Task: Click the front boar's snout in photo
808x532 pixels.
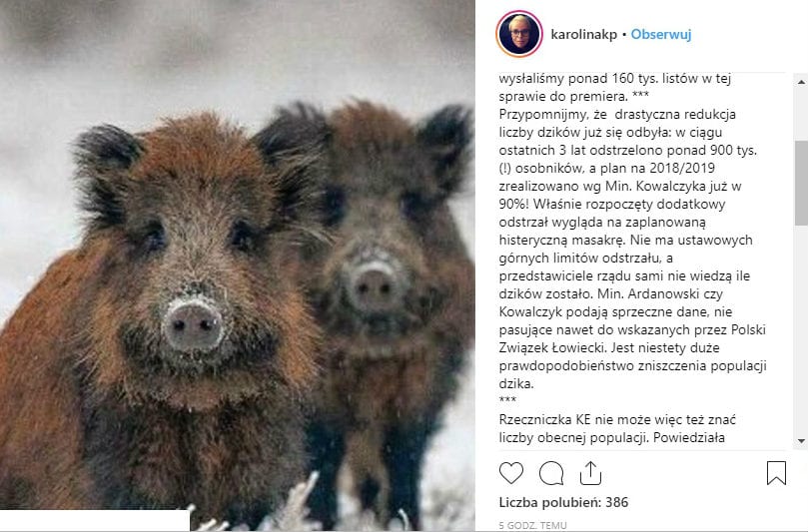Action: pyautogui.click(x=193, y=325)
